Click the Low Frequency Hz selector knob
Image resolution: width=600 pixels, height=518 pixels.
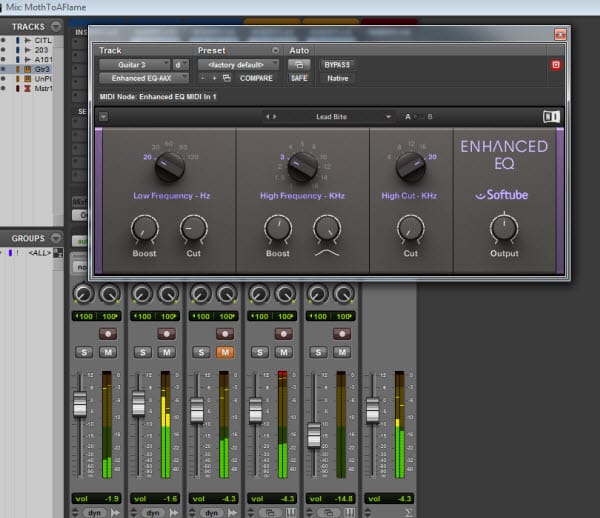coord(170,167)
